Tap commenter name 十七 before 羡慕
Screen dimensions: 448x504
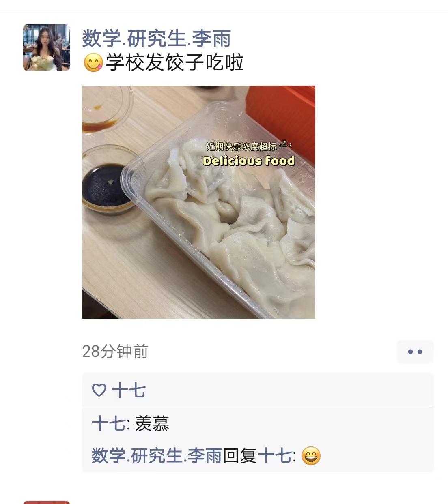pyautogui.click(x=109, y=424)
